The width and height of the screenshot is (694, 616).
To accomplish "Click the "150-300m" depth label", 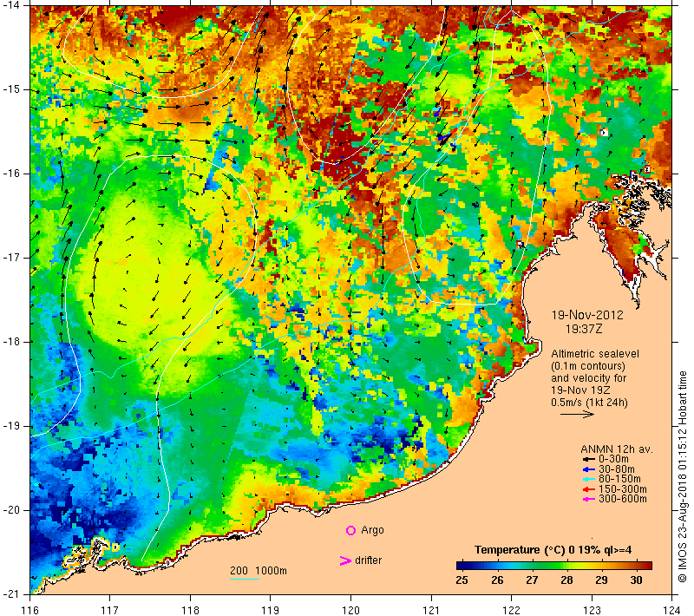I will click(x=623, y=489).
